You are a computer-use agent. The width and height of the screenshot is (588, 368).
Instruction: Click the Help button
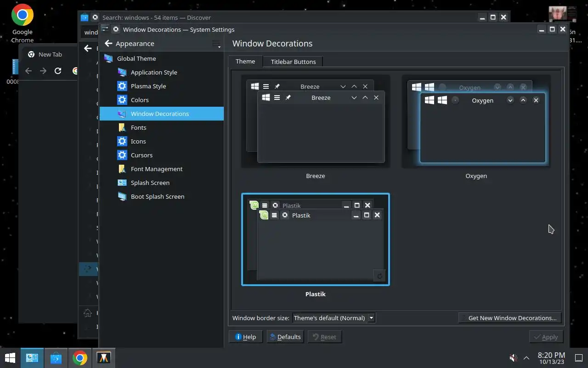(245, 337)
